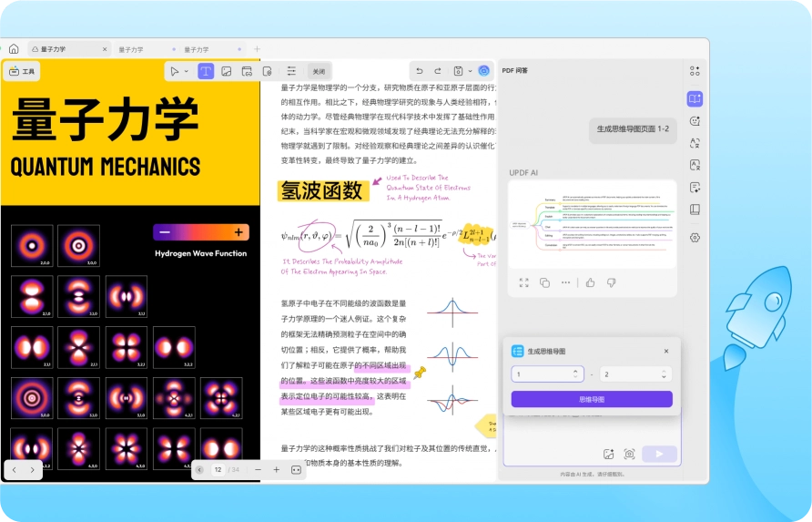Click the QUANTUM MECHANICS title text

click(105, 167)
